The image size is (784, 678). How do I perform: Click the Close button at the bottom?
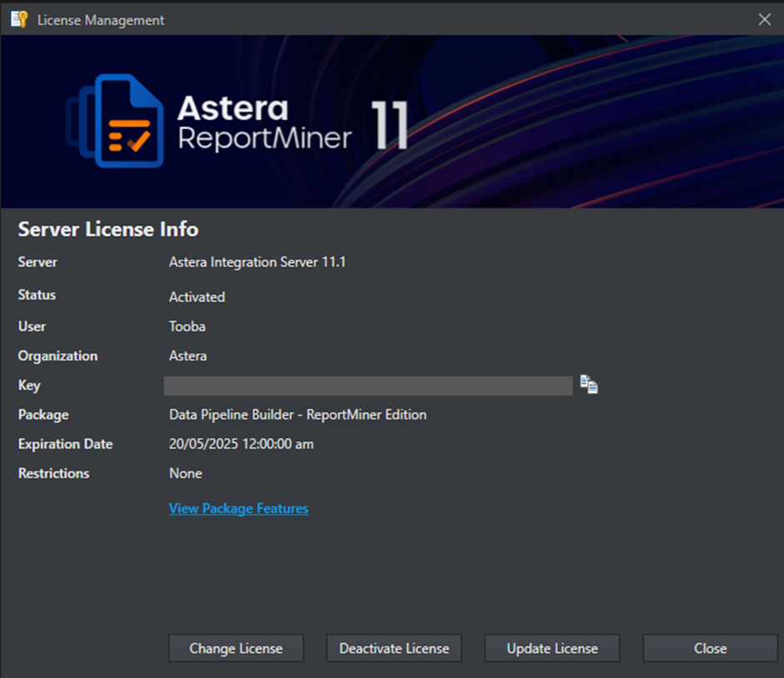coord(710,649)
